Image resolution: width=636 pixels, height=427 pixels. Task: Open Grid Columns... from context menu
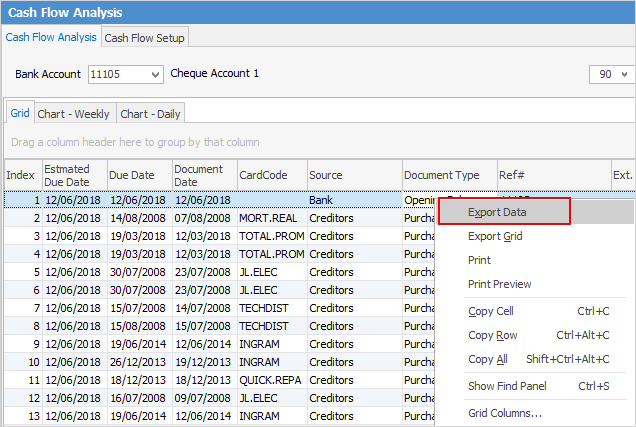click(x=505, y=413)
